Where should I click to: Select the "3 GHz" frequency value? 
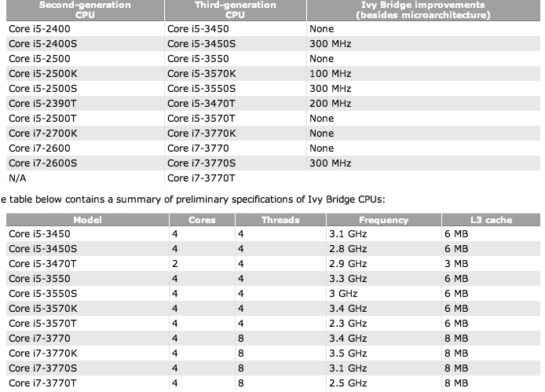pyautogui.click(x=343, y=294)
